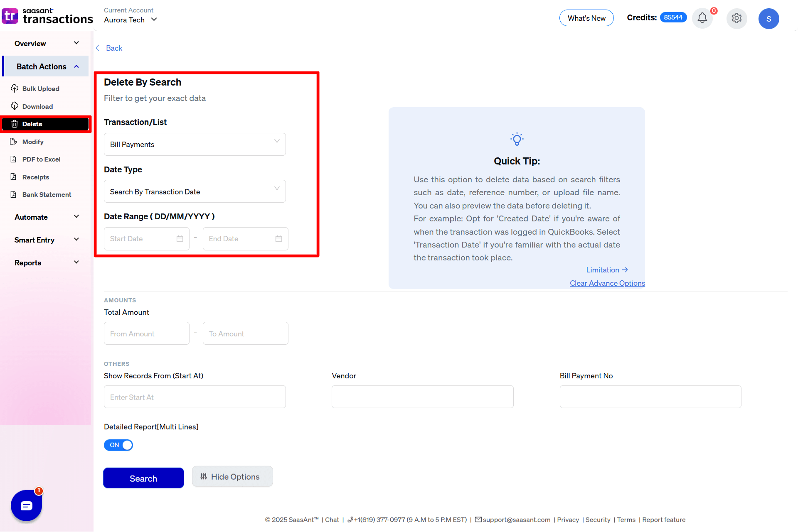Click the Delete trash icon in sidebar
Image resolution: width=798 pixels, height=532 pixels.
[x=15, y=124]
